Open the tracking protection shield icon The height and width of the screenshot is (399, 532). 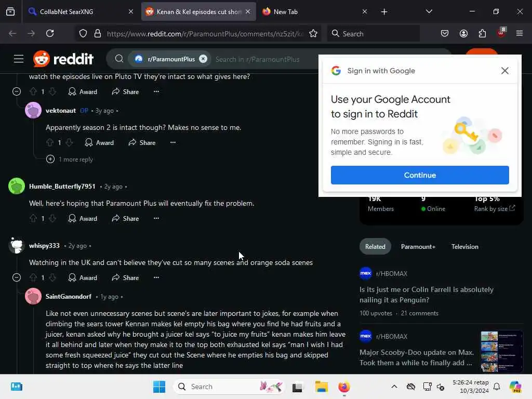click(83, 34)
